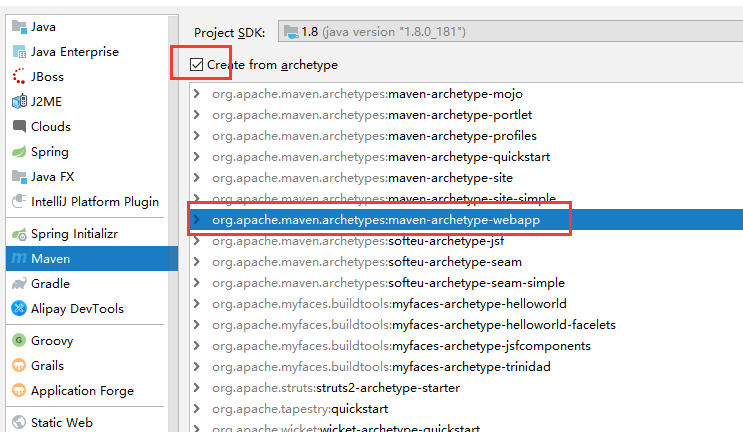
Task: Select Spring project type label
Action: coord(50,152)
